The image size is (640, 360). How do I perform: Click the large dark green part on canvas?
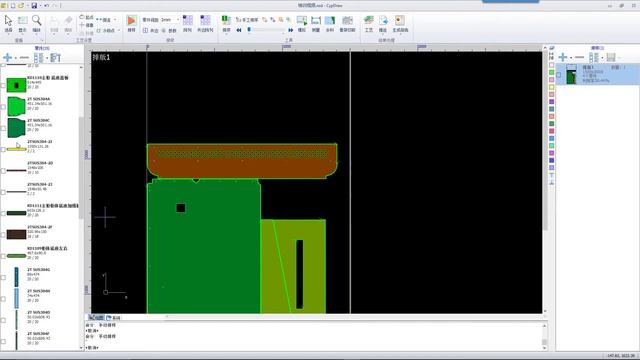point(203,246)
